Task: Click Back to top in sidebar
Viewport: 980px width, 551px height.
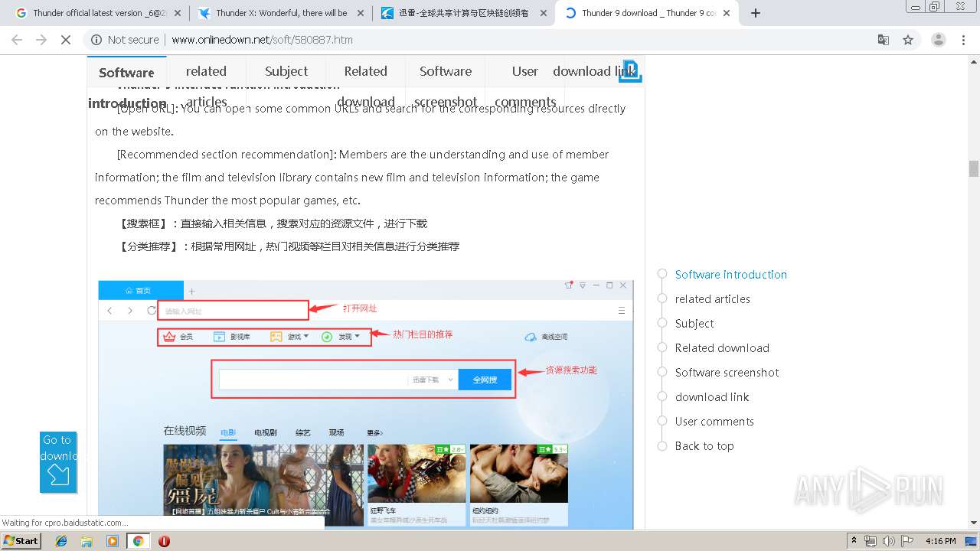Action: tap(704, 446)
